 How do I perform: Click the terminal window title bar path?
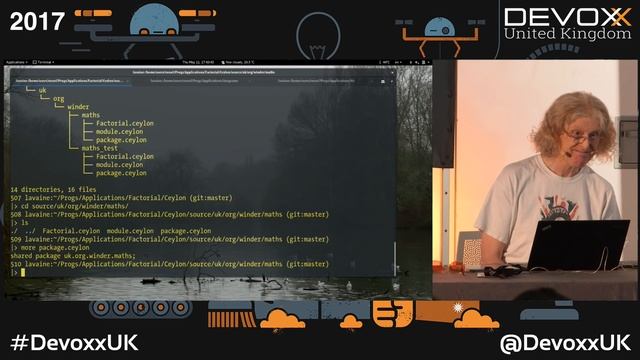point(203,72)
